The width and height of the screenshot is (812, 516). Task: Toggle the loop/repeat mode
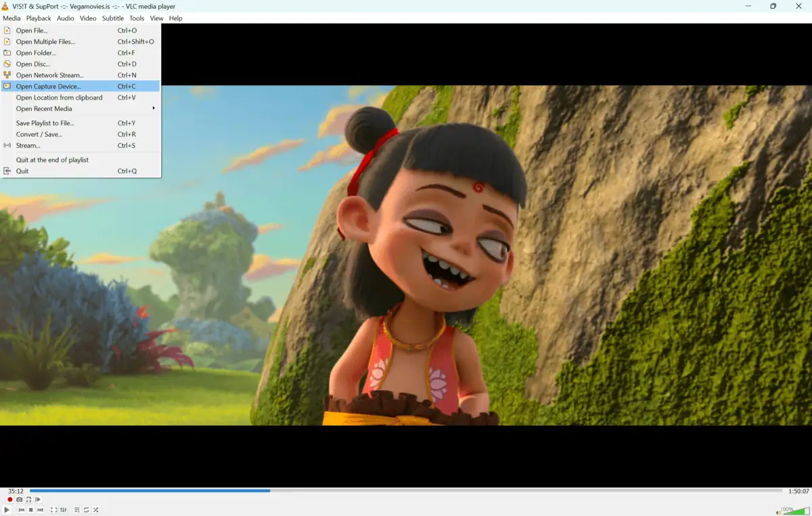pos(87,510)
